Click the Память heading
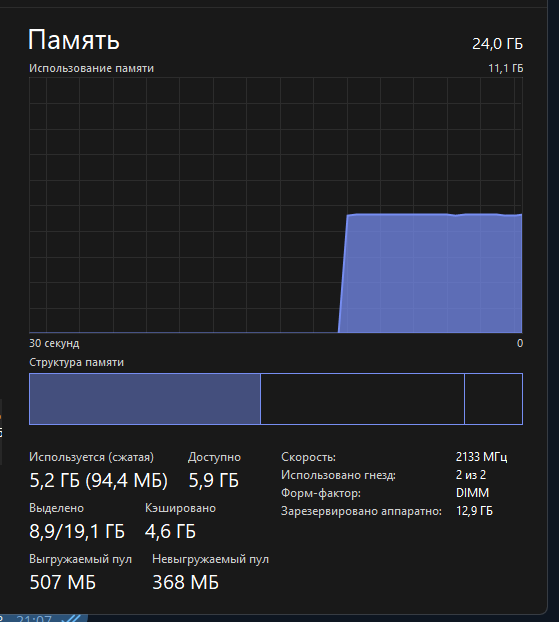559x622 pixels. click(x=73, y=40)
